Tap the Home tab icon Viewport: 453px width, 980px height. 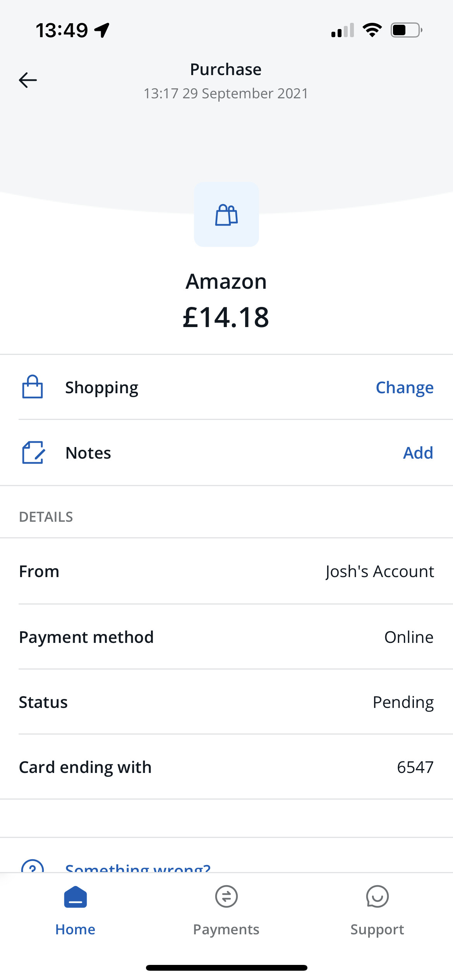[75, 897]
